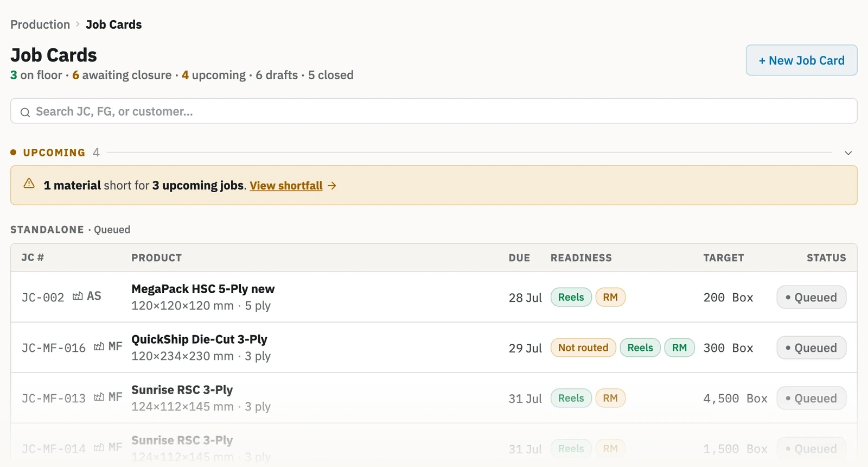868x467 pixels.
Task: Click the Not routed badge on JC-MF-016
Action: (x=583, y=348)
